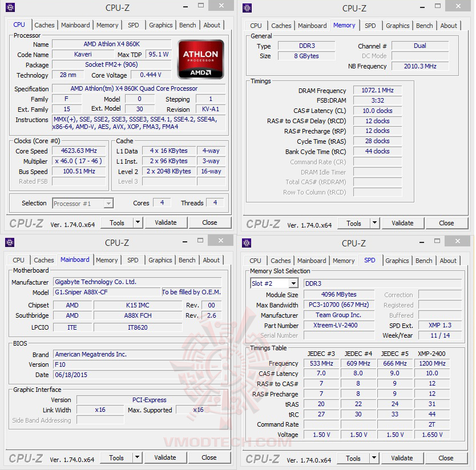Click Level 2 cache 2 x 2048 KBytes
The width and height of the screenshot is (476, 470).
tap(169, 171)
